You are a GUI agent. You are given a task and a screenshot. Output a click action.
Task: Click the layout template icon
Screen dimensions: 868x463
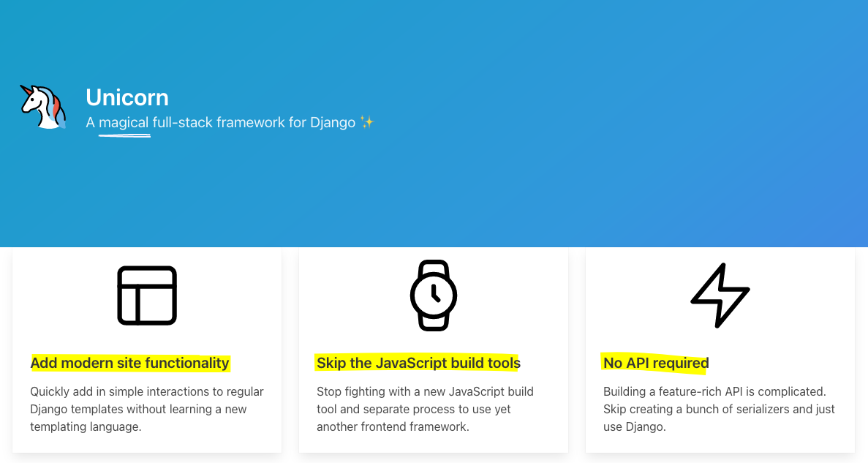pos(147,296)
